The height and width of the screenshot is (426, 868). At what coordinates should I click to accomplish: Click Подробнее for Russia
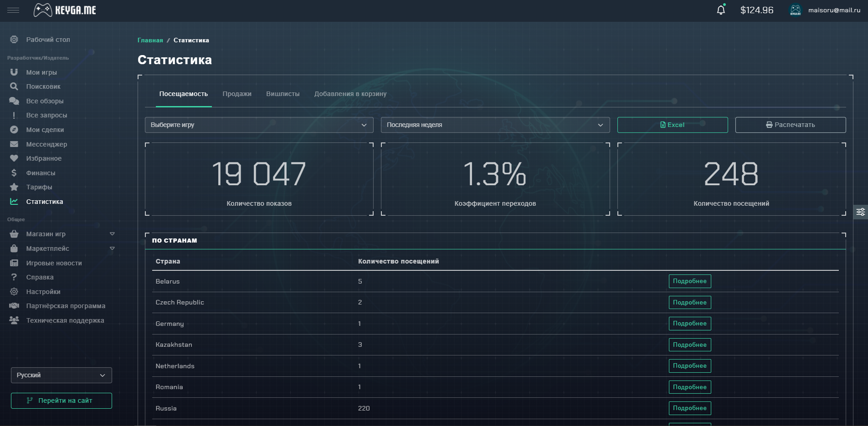click(690, 408)
